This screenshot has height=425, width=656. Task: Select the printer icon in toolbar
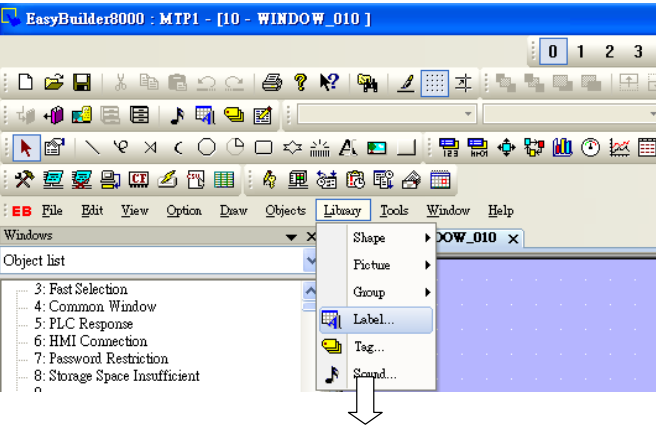(272, 82)
